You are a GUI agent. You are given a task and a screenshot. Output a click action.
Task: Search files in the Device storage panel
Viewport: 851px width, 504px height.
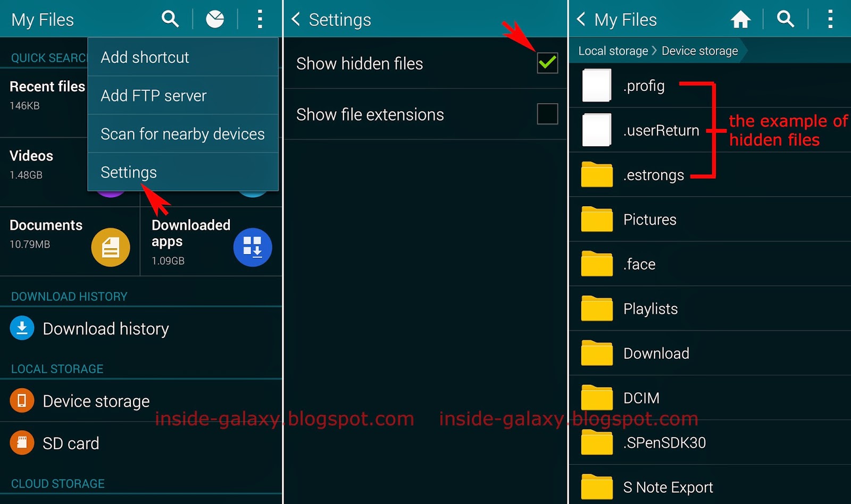coord(786,19)
